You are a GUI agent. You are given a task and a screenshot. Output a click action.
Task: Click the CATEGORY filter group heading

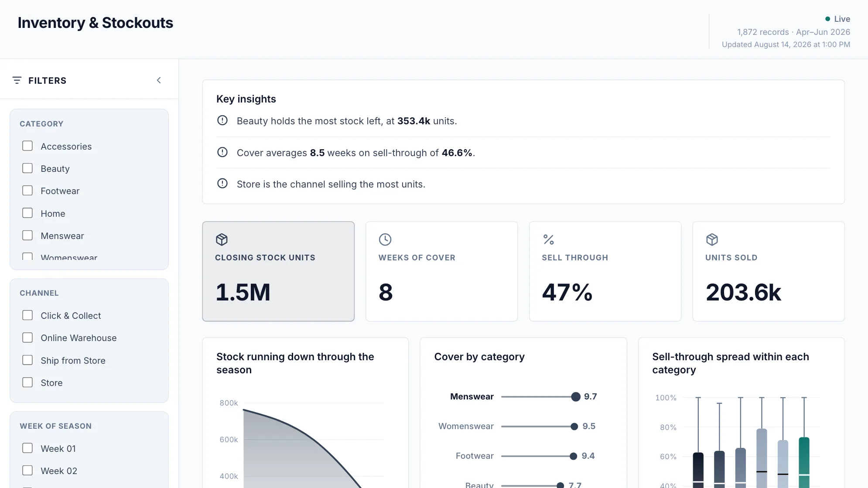click(x=41, y=124)
